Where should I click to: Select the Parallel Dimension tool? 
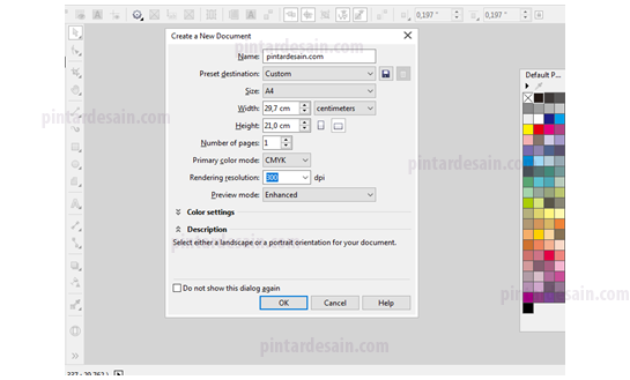[x=76, y=226]
